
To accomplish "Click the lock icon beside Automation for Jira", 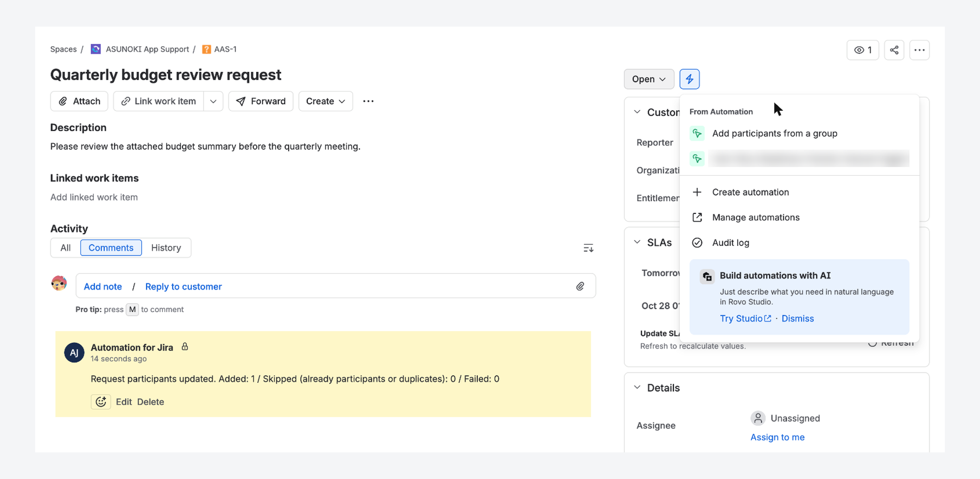I will (185, 347).
